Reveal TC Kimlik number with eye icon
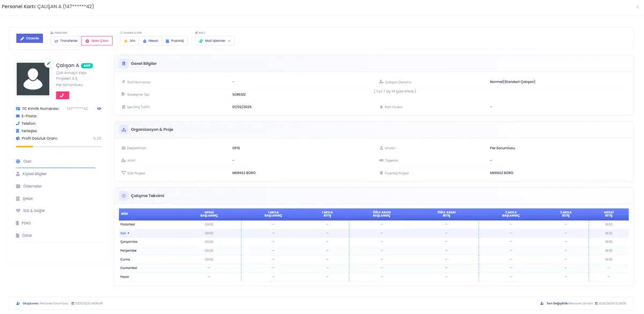 point(99,108)
